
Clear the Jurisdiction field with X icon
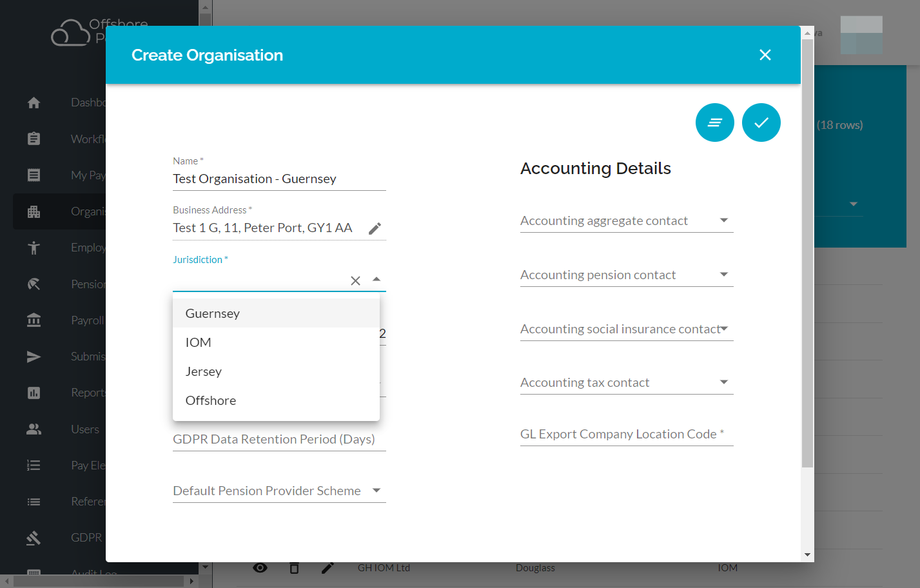(355, 280)
